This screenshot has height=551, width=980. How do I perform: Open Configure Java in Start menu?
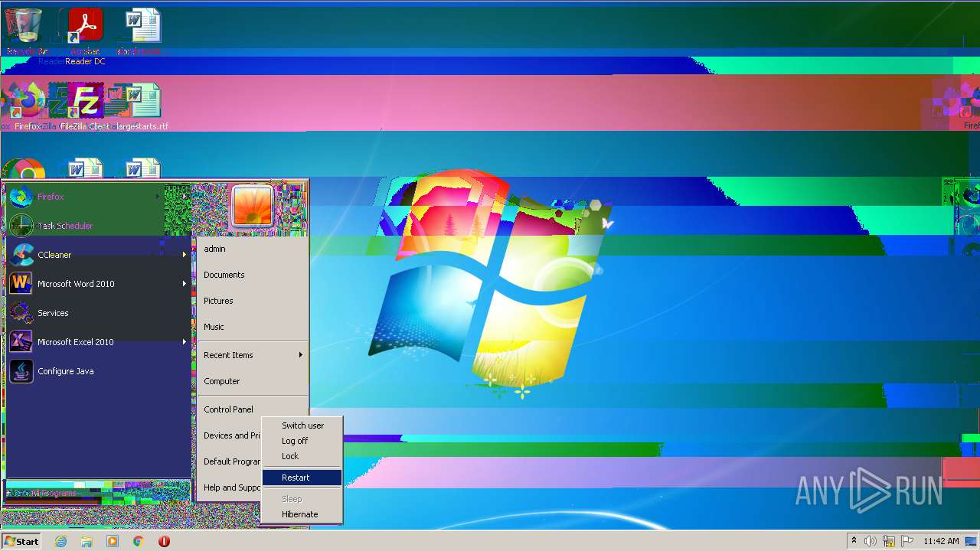(98, 371)
